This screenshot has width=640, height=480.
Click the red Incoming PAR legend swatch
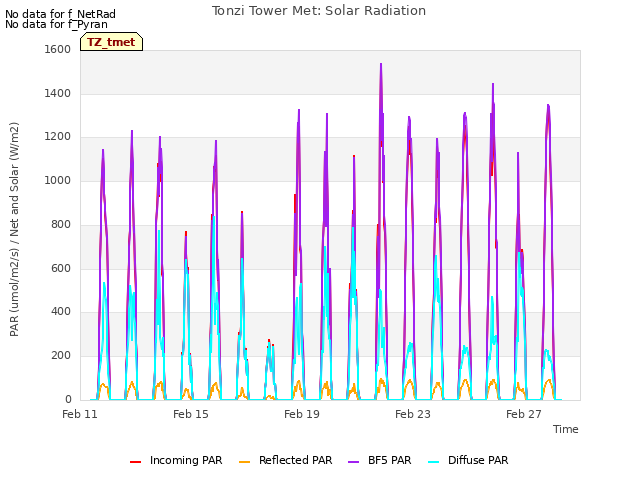point(136,462)
